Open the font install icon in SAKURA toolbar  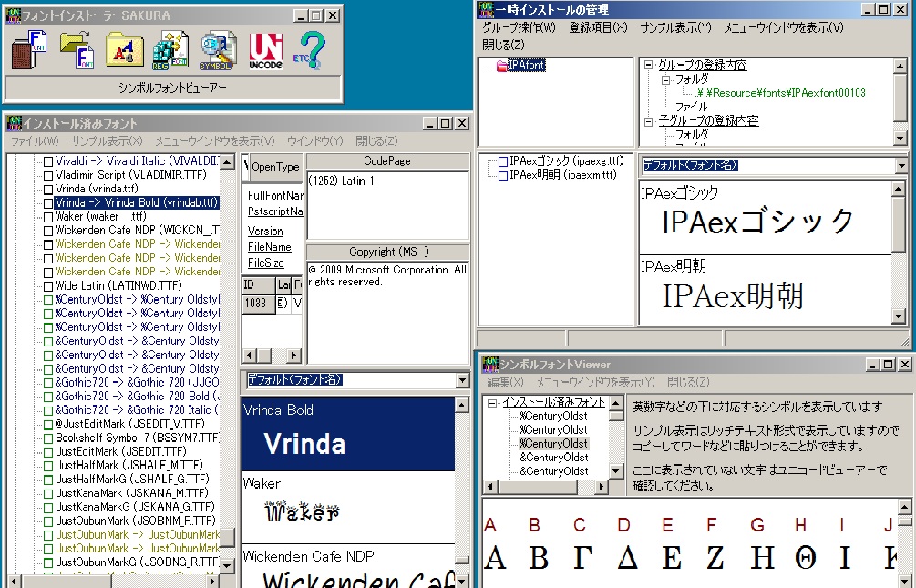(x=30, y=50)
